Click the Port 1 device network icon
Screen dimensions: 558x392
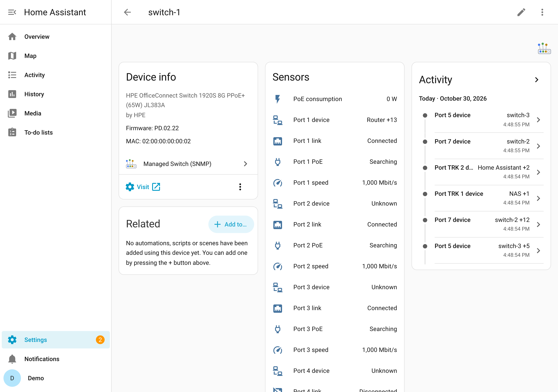point(277,120)
